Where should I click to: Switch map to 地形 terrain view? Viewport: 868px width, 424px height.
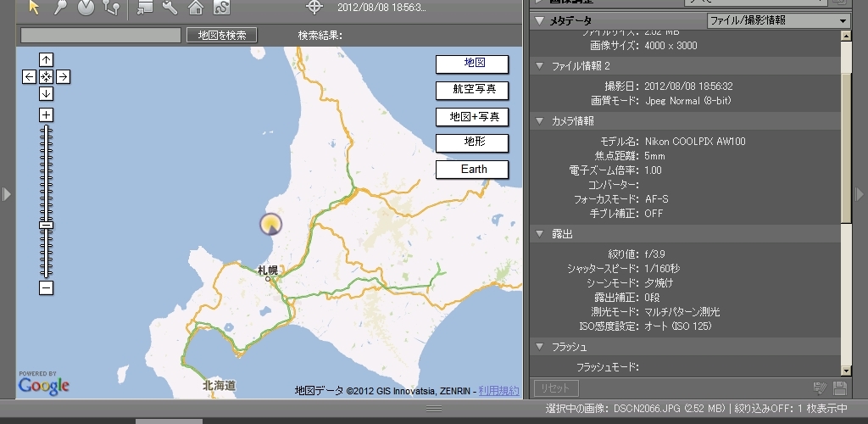(x=472, y=142)
